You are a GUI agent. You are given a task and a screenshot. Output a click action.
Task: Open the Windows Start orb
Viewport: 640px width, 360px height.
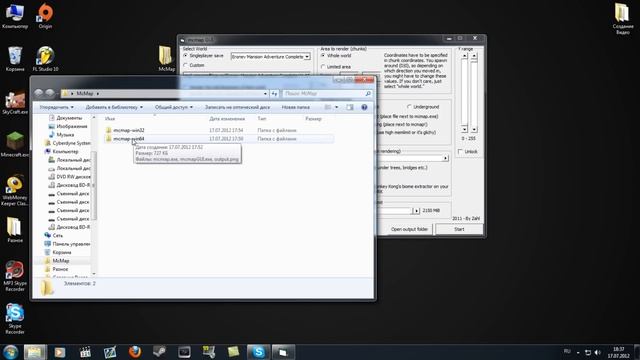11,352
